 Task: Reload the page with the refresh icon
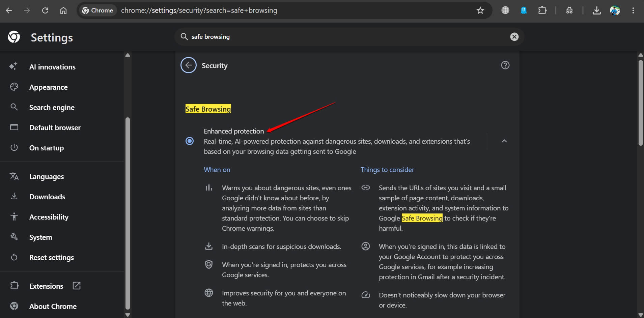45,10
